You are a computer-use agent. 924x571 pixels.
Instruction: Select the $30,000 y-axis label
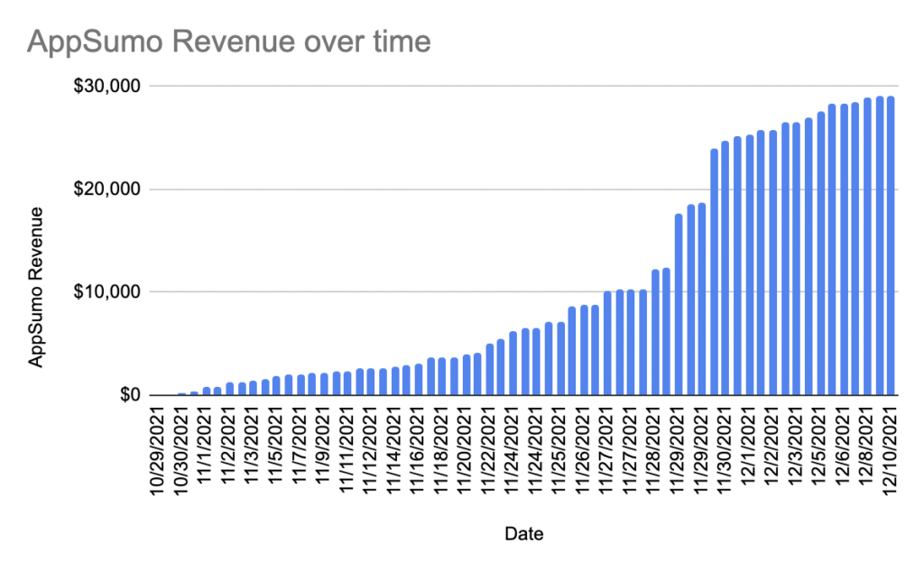106,86
